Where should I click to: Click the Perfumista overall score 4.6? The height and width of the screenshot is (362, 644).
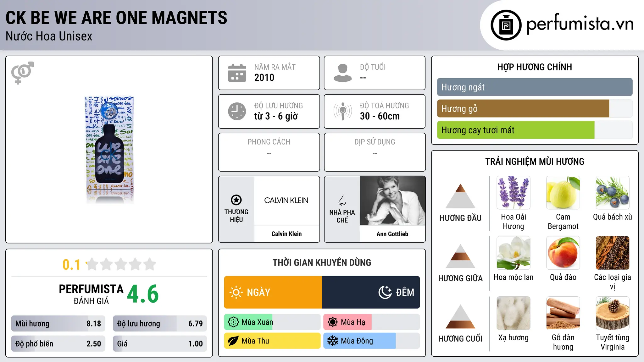143,294
